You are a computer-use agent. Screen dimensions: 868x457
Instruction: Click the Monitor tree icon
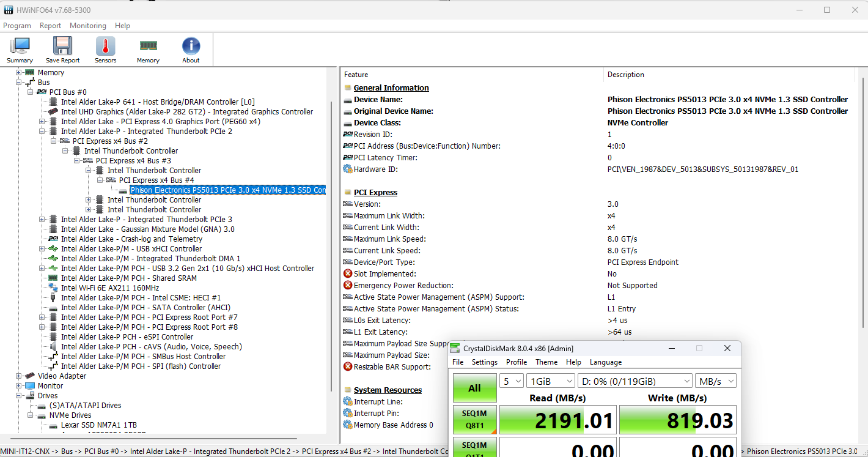[30, 386]
